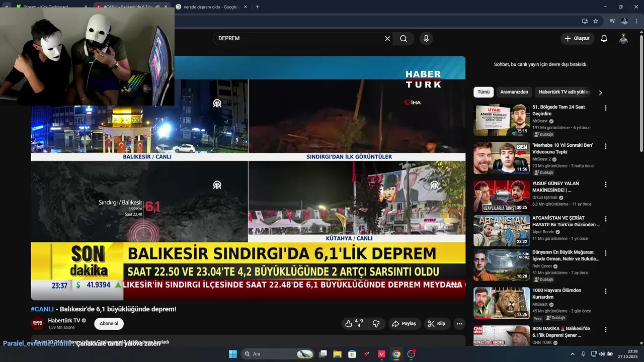The image size is (644, 362).
Task: Open options for 'AFGANİSTAN' video
Action: tap(606, 219)
